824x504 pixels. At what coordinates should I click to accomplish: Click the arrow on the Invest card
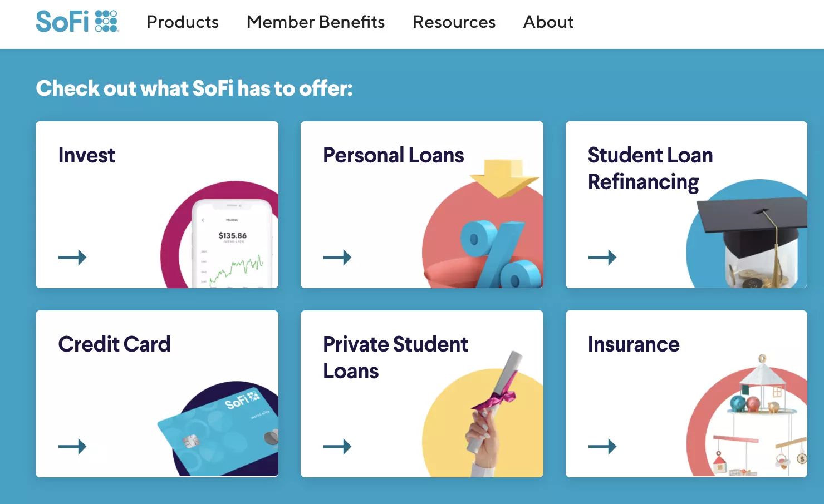point(72,257)
